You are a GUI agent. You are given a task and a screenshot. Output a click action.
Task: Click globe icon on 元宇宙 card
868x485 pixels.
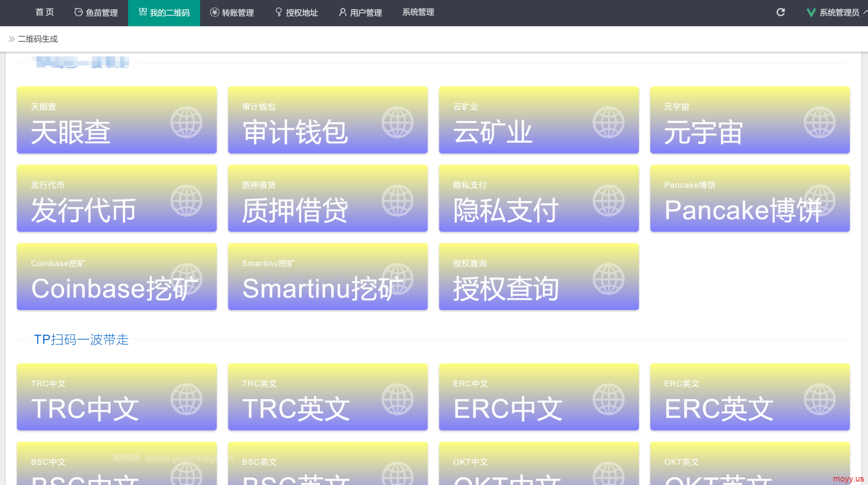pyautogui.click(x=820, y=122)
